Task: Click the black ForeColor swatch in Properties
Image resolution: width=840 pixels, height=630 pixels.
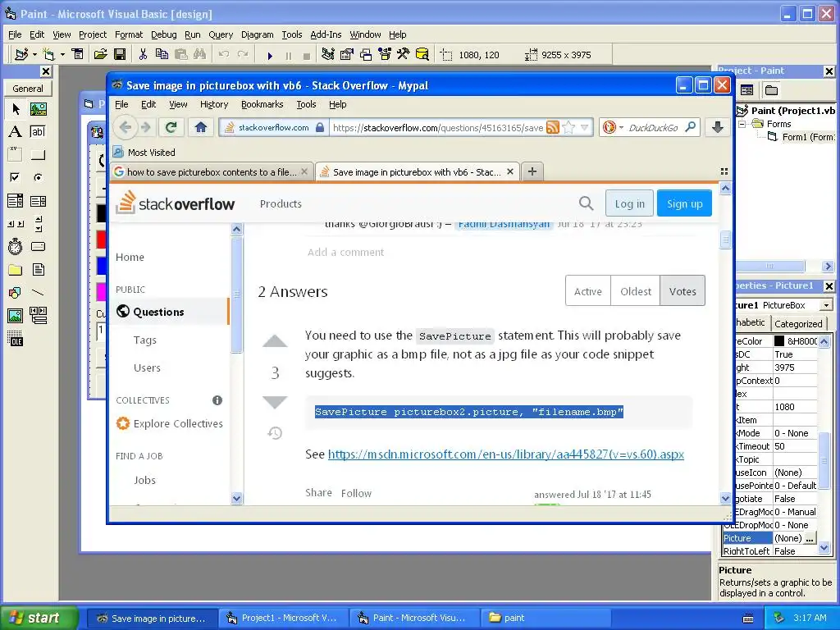Action: (x=779, y=340)
